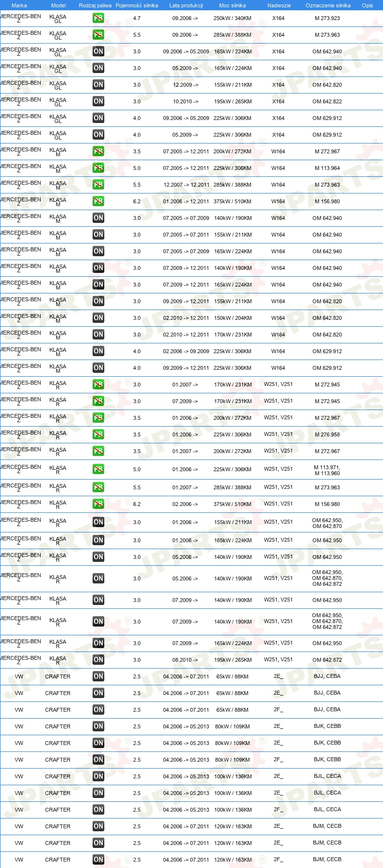Select ON icon in the 12.2009 -> row
This screenshot has width=383, height=868.
98,85
